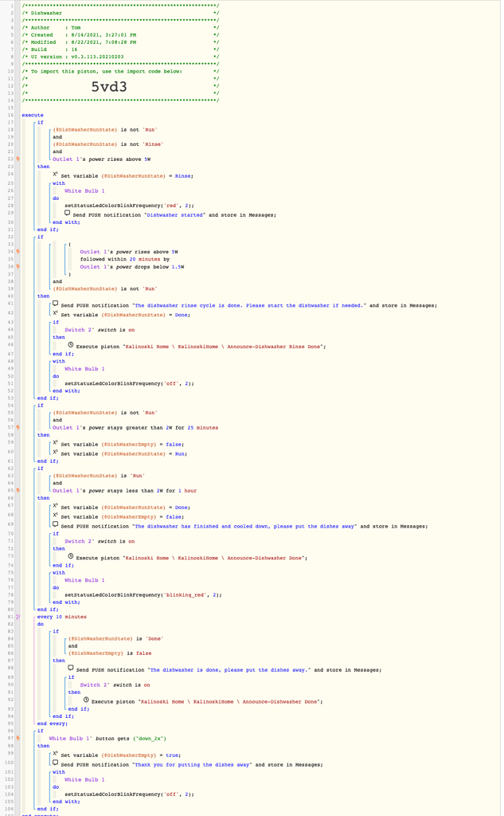Click 'White Bulb 1's button gets down_2x' condition
Screen dimensions: 504x816
(107, 739)
